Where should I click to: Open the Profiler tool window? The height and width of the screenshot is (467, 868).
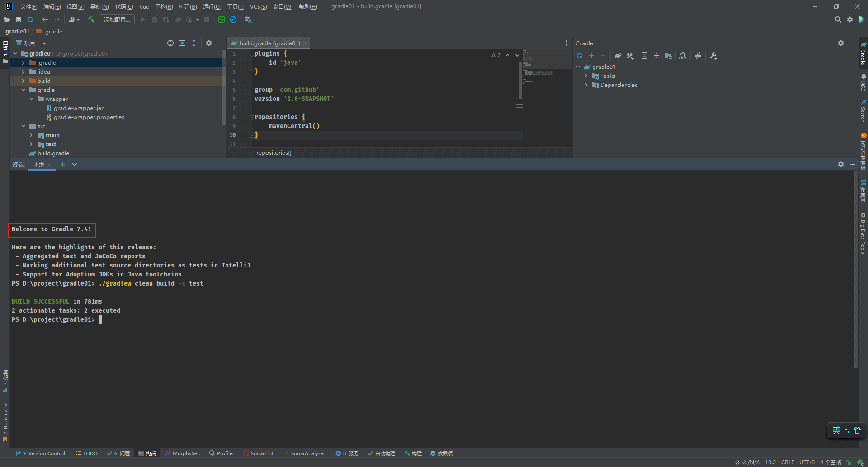pyautogui.click(x=222, y=453)
